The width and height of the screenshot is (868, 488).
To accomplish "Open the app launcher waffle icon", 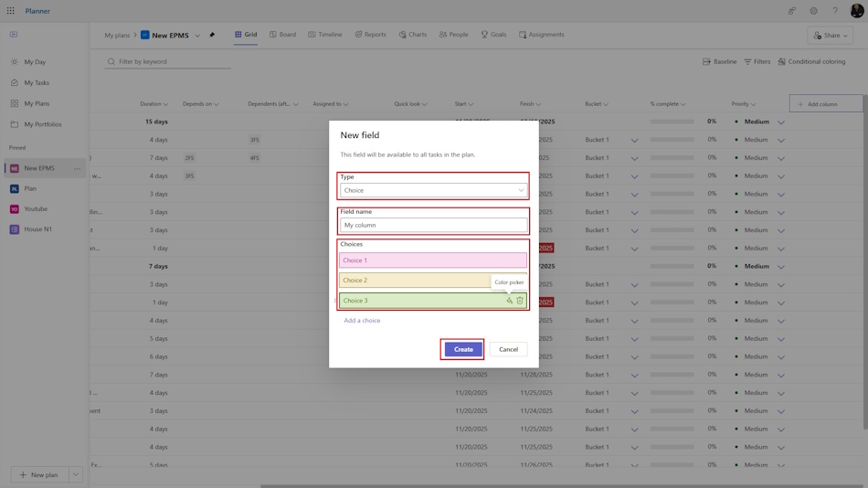I will pyautogui.click(x=11, y=11).
